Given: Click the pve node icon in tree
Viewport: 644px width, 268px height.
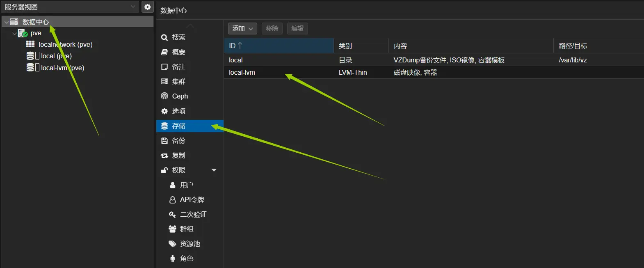Looking at the screenshot, I should pyautogui.click(x=23, y=33).
